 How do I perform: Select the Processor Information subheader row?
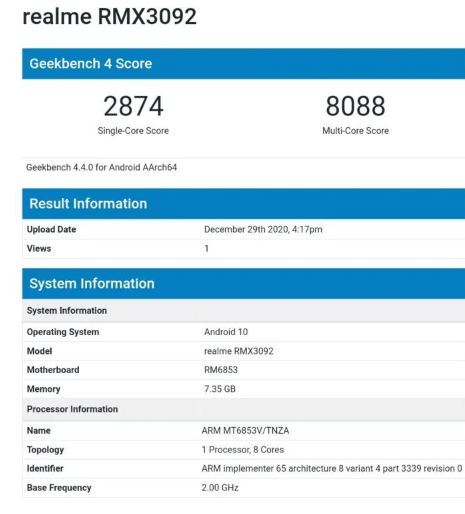click(x=244, y=409)
